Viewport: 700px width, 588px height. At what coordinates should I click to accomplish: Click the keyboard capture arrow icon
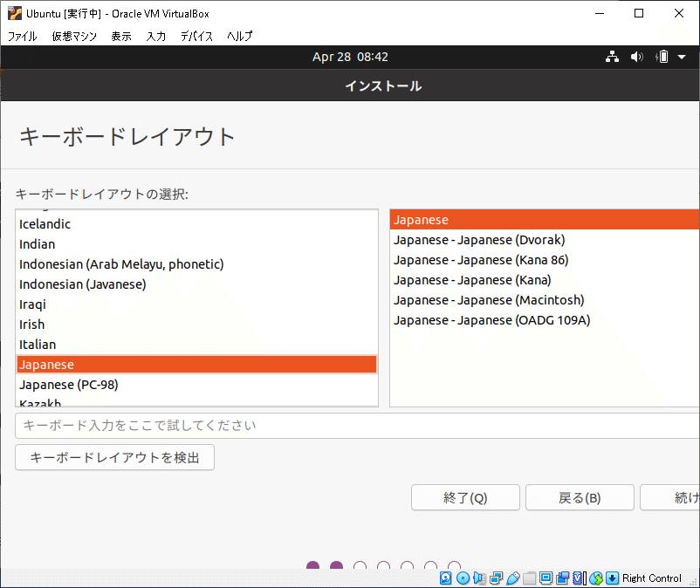[612, 578]
